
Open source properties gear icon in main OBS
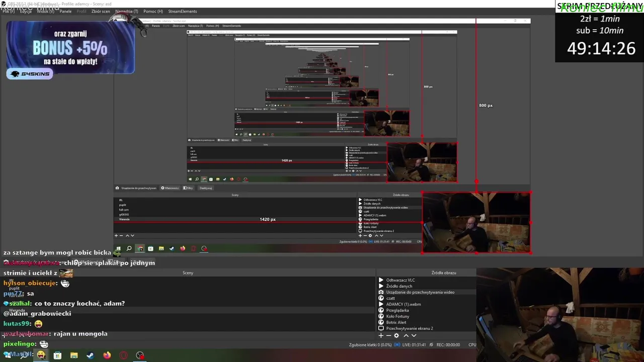point(396,335)
